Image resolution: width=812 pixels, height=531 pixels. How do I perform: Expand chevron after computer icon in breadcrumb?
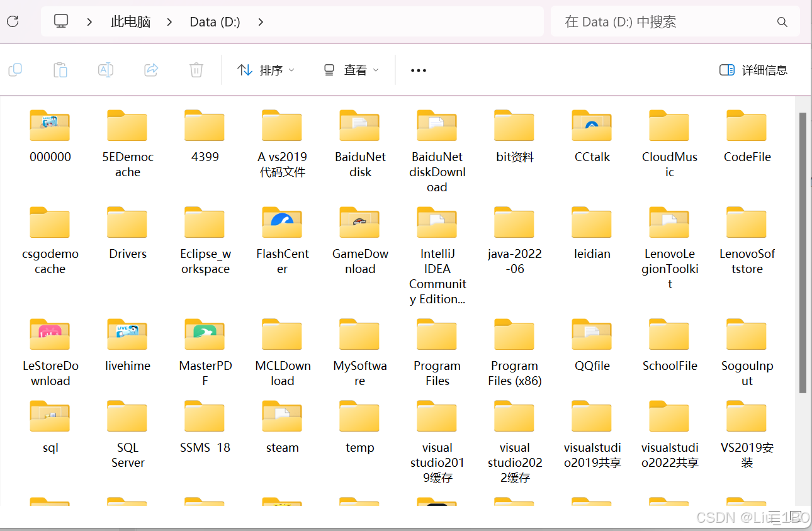point(90,22)
